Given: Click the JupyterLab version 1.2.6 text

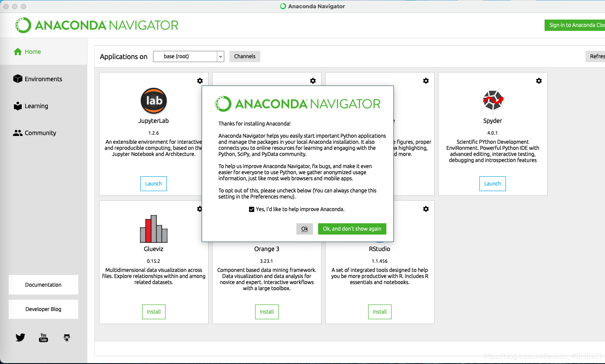Looking at the screenshot, I should click(x=154, y=133).
